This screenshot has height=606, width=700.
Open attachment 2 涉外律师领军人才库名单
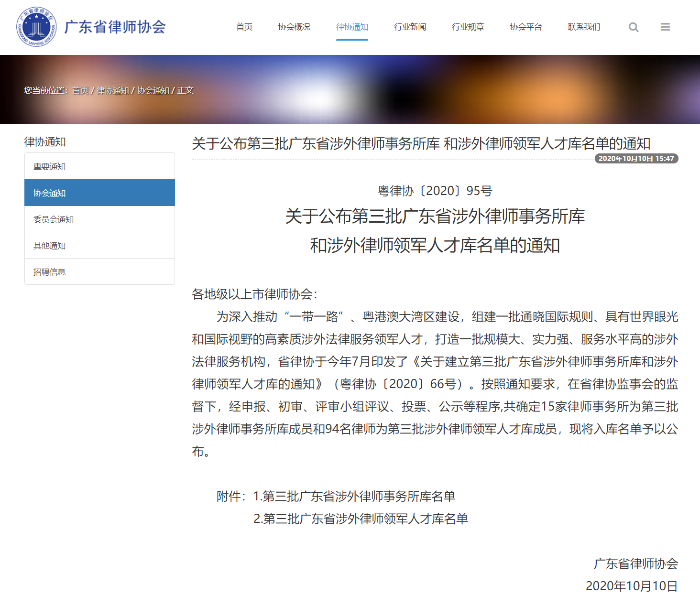361,519
